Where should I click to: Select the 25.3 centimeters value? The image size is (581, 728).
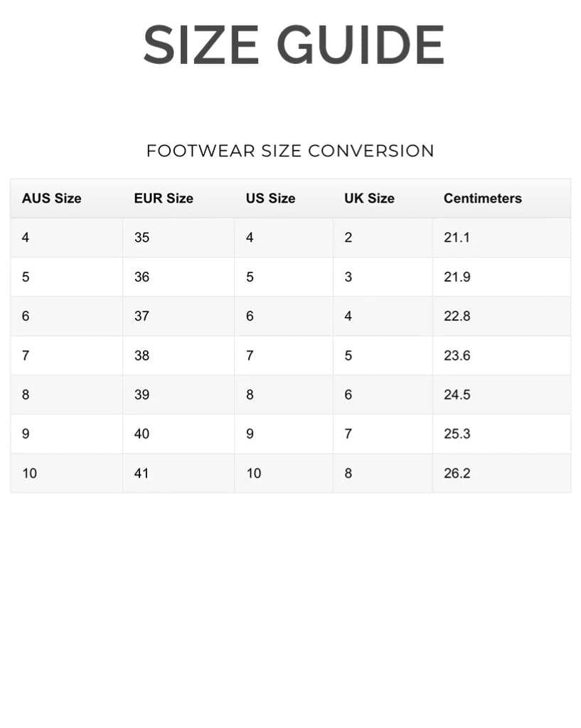pyautogui.click(x=457, y=434)
